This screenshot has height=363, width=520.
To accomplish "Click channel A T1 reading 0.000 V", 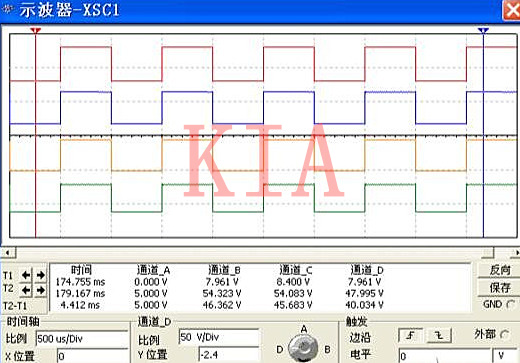I will (x=151, y=282).
